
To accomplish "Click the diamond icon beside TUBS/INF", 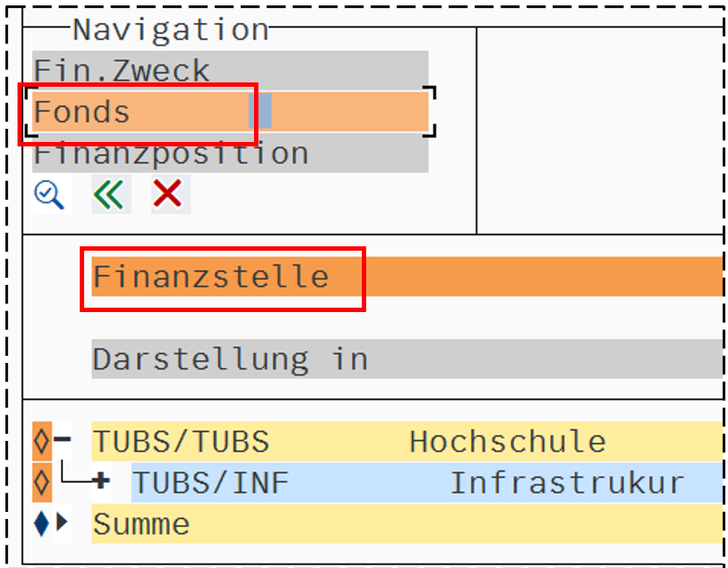I will pyautogui.click(x=41, y=483).
